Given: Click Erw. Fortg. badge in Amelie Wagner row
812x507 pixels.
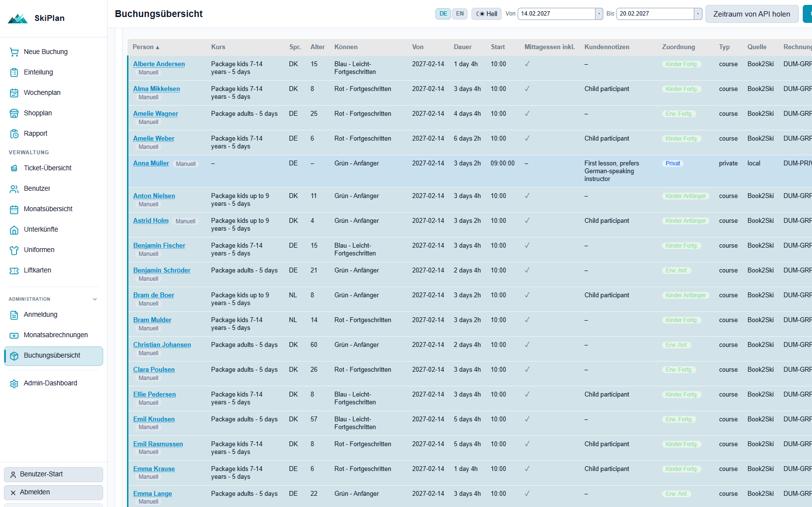Looking at the screenshot, I should pyautogui.click(x=679, y=114).
